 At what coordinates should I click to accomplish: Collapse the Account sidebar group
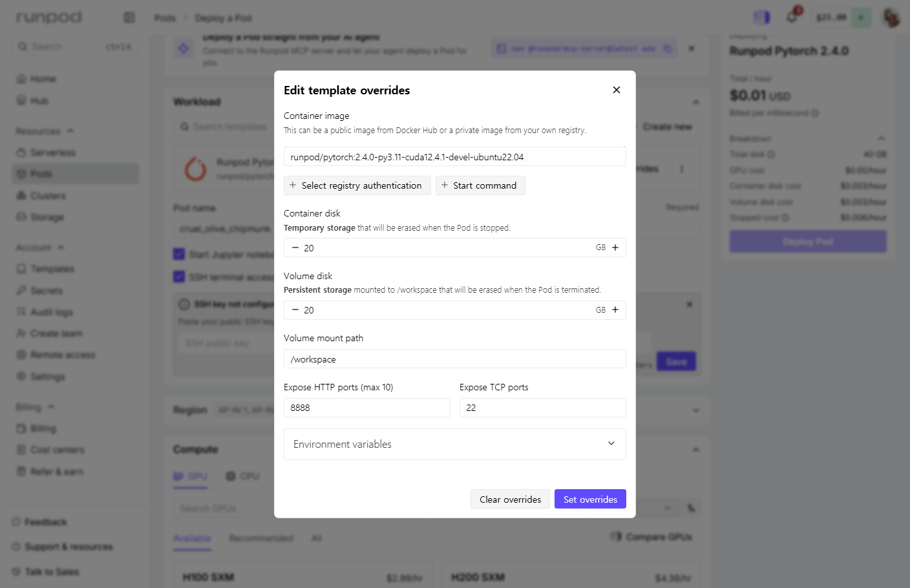(x=40, y=247)
